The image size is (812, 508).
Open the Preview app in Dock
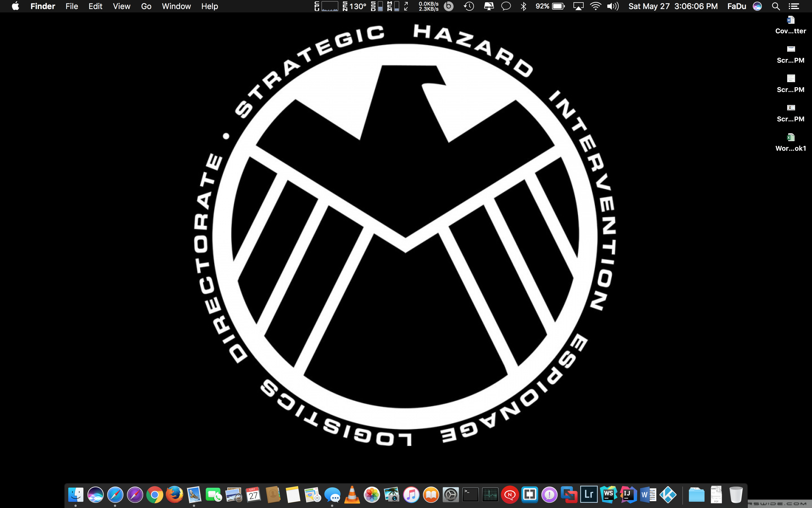[x=233, y=494]
